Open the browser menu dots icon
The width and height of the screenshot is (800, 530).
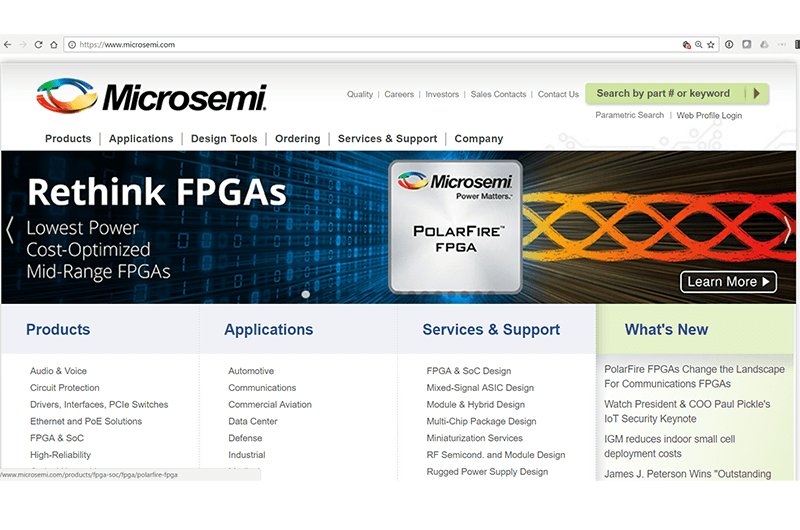click(x=781, y=45)
